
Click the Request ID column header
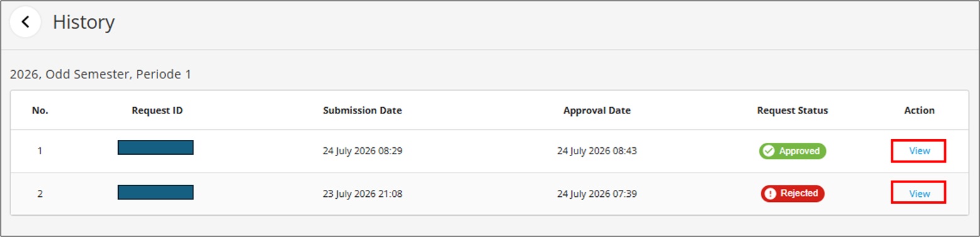click(x=157, y=110)
